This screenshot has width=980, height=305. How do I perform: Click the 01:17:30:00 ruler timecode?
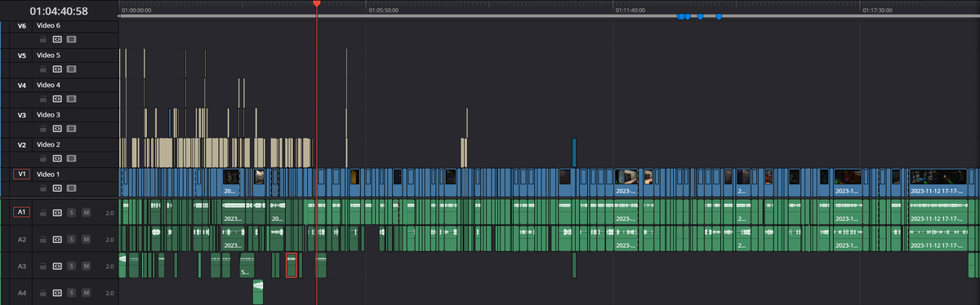tap(877, 11)
